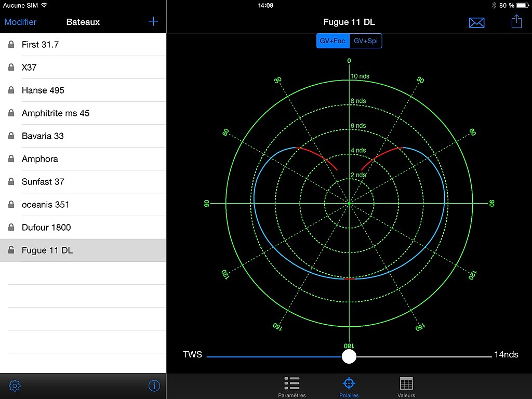
Task: Open the Valeurs tab
Action: coord(406,387)
